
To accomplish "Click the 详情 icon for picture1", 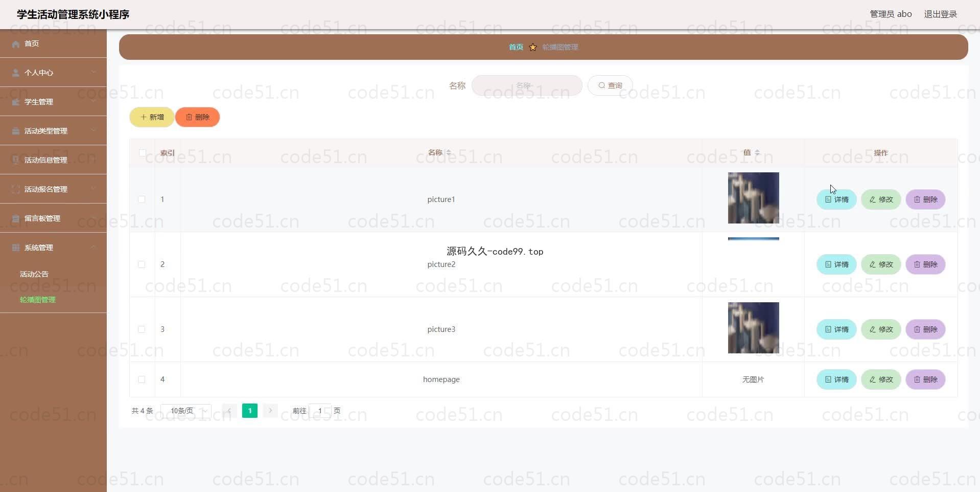I will tap(828, 199).
